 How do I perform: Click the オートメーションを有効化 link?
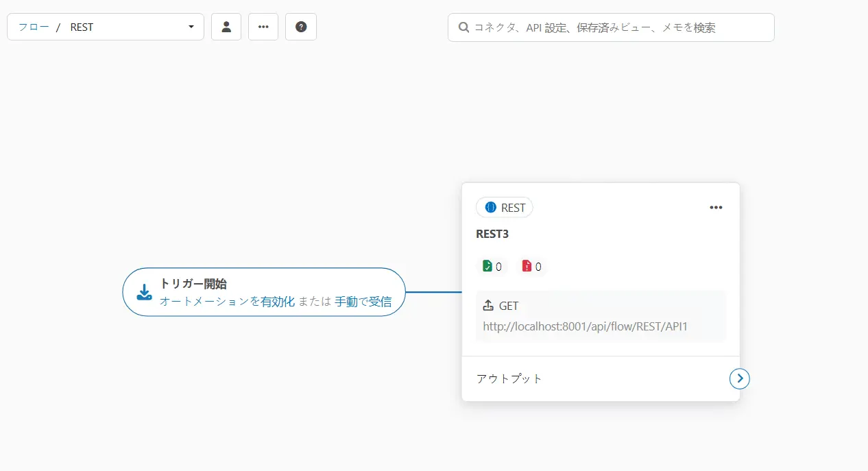coord(227,302)
